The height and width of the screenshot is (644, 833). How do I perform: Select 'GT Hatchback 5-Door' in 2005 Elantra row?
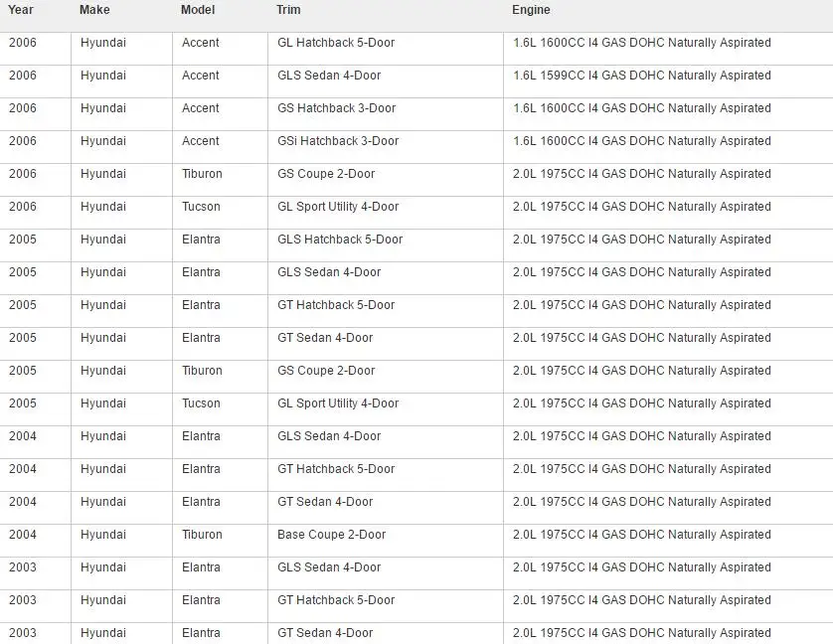point(336,305)
